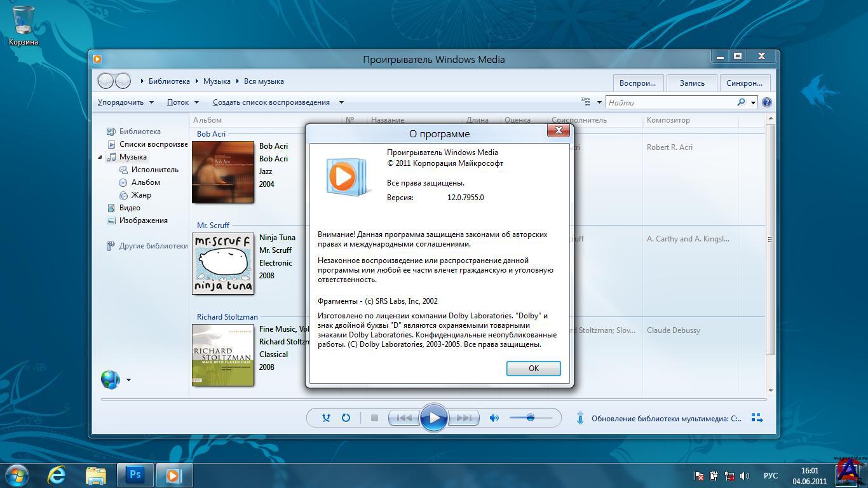This screenshot has height=488, width=868.
Task: Toggle shuffle mode in playback controls
Action: [x=326, y=418]
